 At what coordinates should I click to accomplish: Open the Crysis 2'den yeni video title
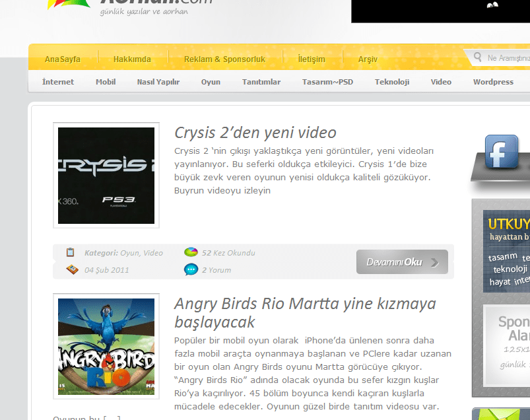[x=255, y=133]
